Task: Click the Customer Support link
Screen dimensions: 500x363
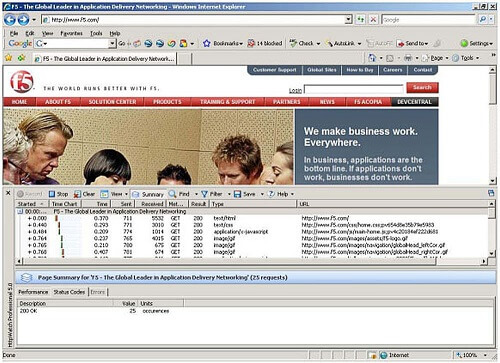Action: [274, 70]
